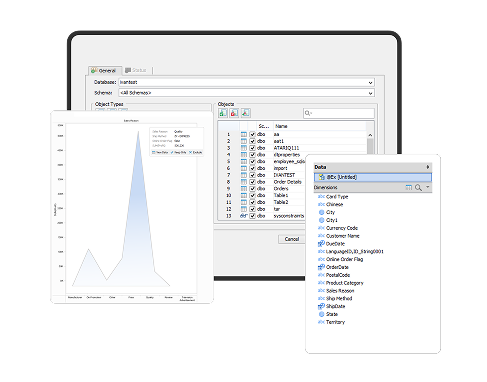Select the [Untitled] data source entry

coord(373,177)
